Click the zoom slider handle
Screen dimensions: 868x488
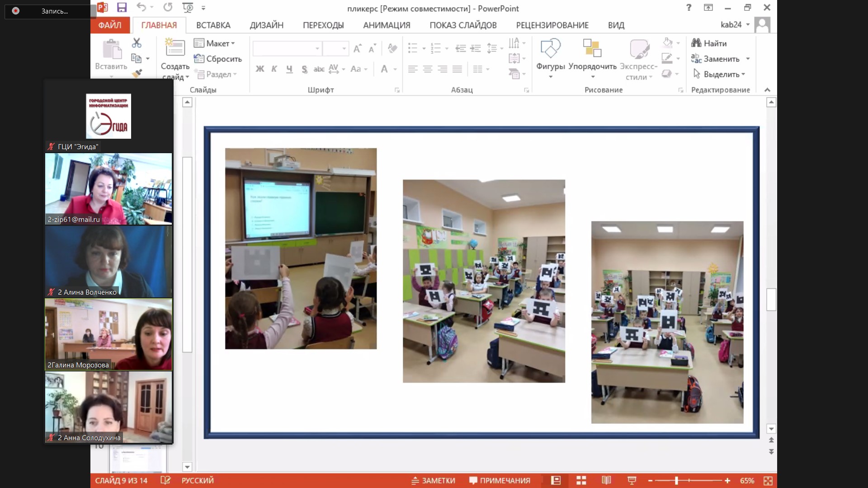click(676, 480)
